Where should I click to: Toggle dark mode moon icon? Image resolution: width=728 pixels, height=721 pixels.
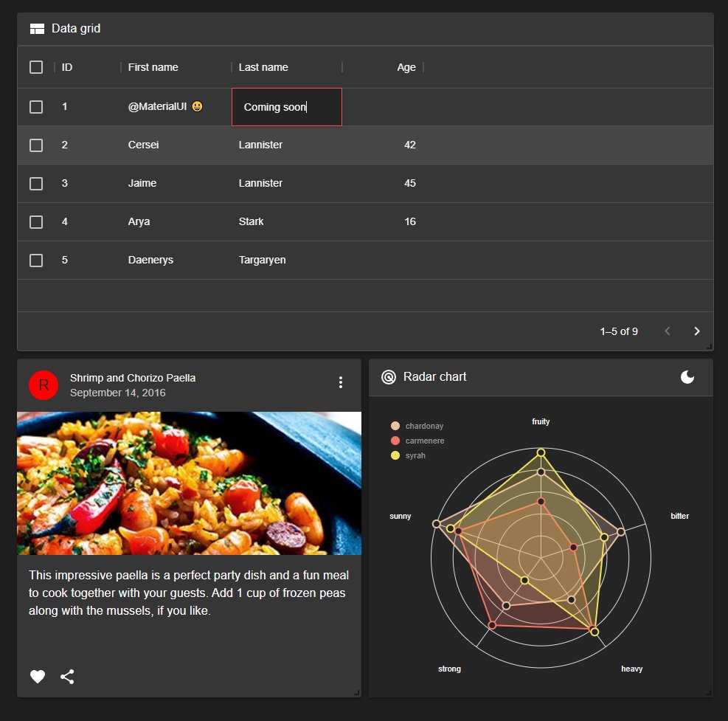click(x=687, y=377)
